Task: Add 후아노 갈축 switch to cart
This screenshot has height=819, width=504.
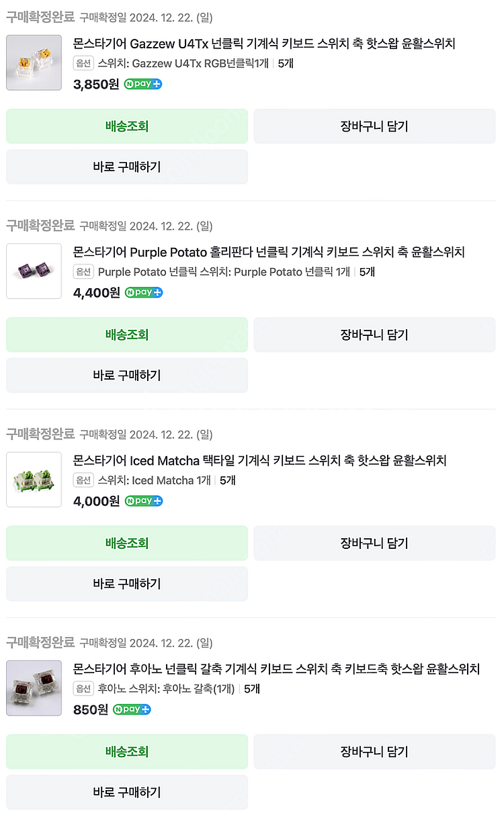Action: pyautogui.click(x=374, y=751)
